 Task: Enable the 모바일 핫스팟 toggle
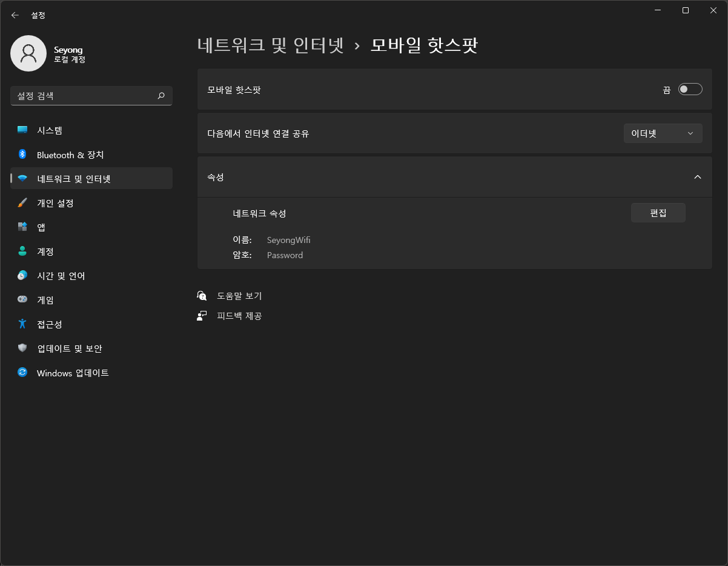(690, 88)
